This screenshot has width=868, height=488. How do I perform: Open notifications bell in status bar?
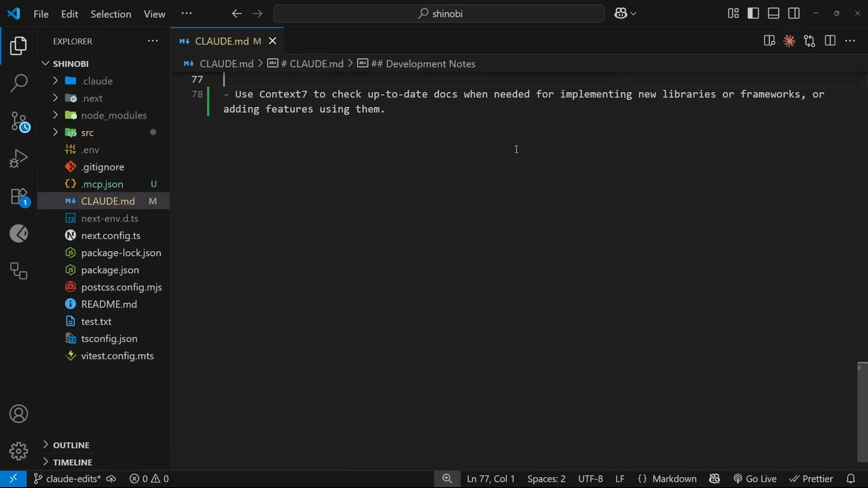point(851,479)
